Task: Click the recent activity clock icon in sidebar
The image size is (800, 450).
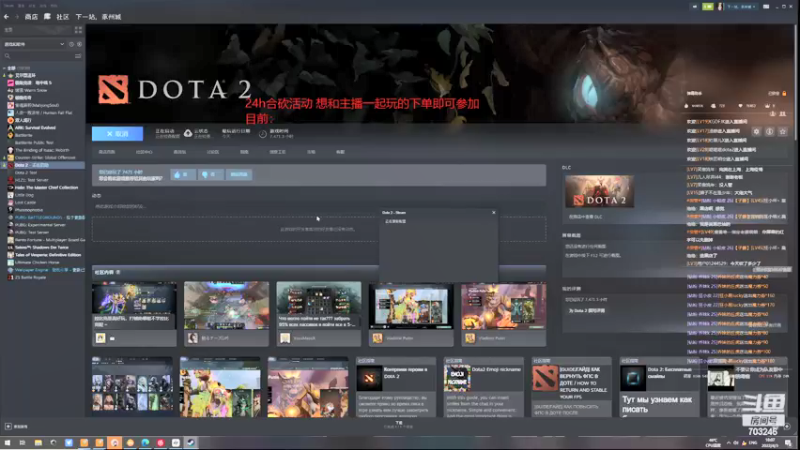Action: (x=71, y=44)
